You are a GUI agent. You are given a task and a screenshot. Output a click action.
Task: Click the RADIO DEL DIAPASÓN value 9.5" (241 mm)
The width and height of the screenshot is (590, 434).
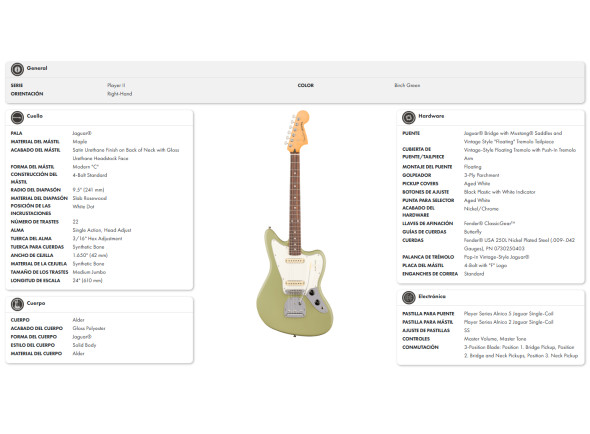pos(88,190)
